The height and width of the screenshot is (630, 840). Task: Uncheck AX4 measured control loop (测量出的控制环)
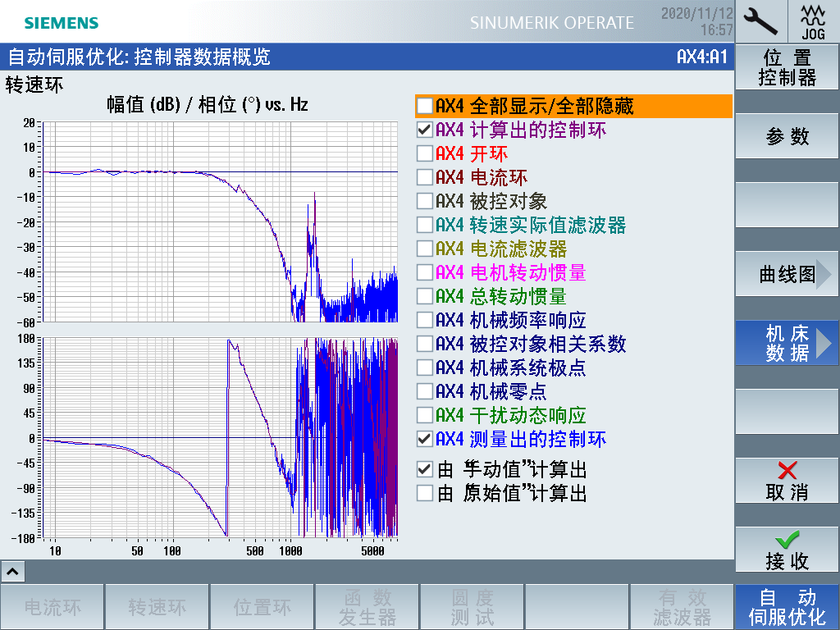[424, 439]
